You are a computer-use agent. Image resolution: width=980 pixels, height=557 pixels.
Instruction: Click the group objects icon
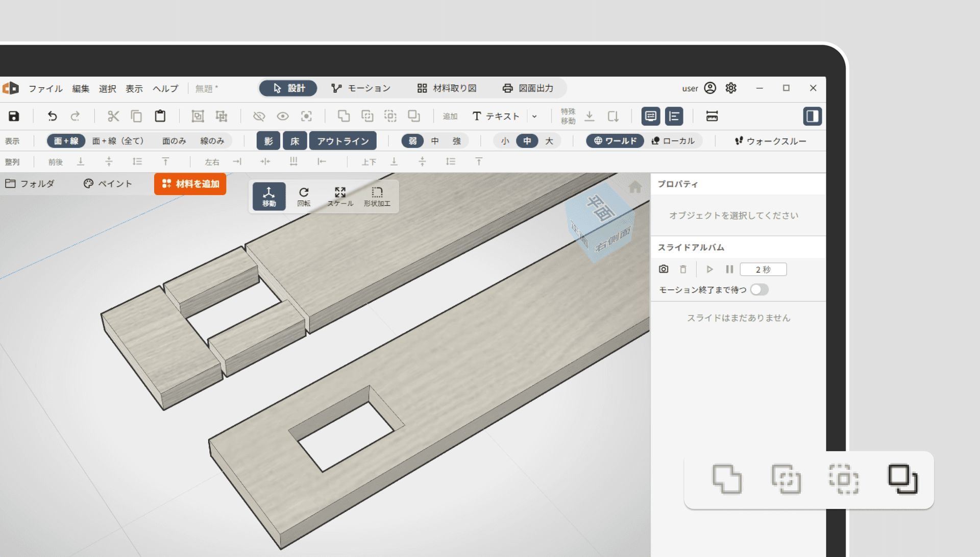(198, 116)
